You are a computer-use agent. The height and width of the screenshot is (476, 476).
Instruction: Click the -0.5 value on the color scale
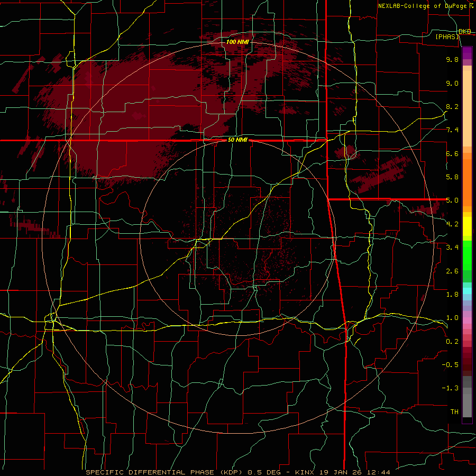pyautogui.click(x=450, y=365)
